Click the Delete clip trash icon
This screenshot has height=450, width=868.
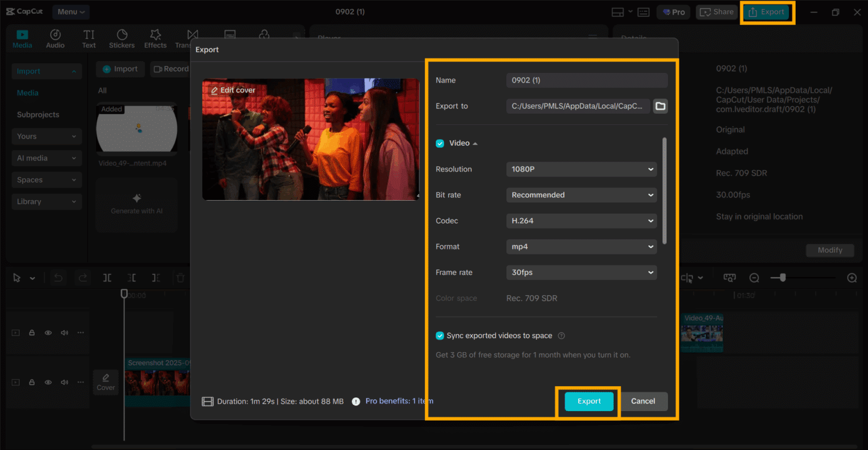(x=180, y=278)
